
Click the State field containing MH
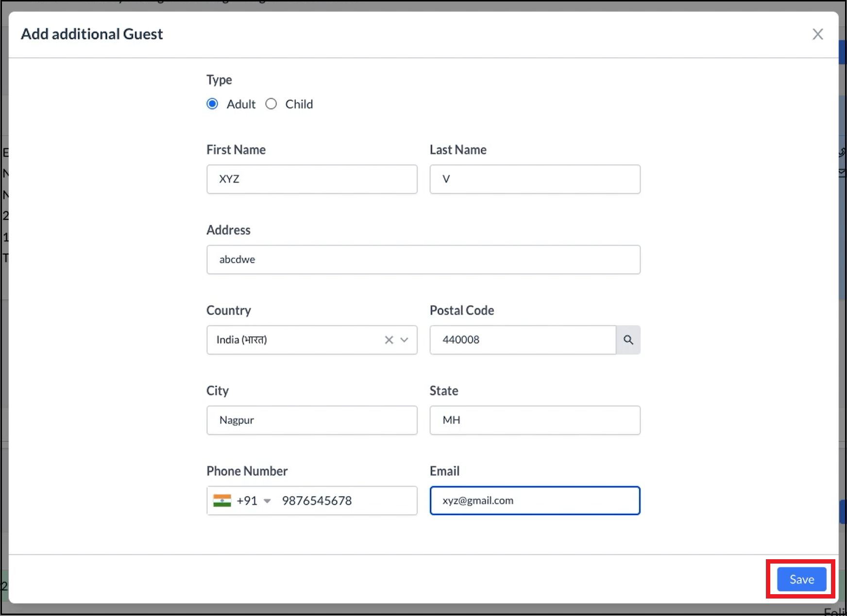point(534,420)
